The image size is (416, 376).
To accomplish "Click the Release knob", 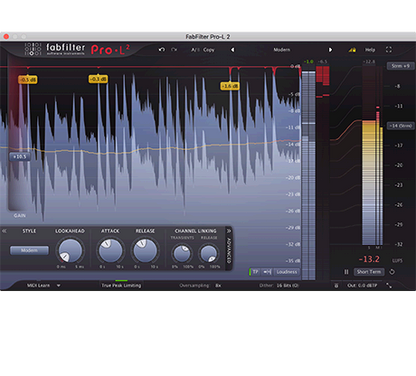I will tap(145, 250).
